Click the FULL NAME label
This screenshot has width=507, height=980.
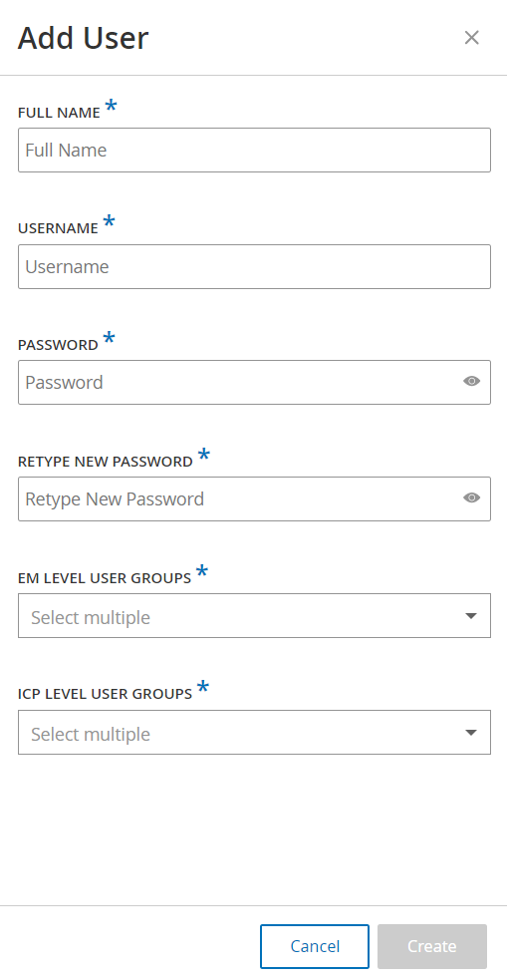click(60, 113)
